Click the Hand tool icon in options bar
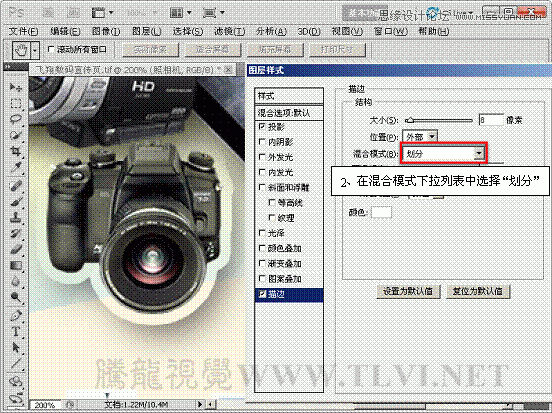The image size is (552, 413). [x=20, y=50]
